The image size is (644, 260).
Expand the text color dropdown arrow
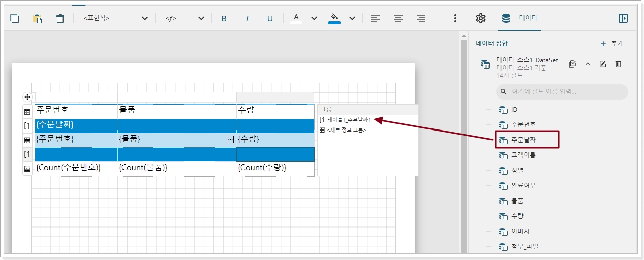pyautogui.click(x=314, y=18)
